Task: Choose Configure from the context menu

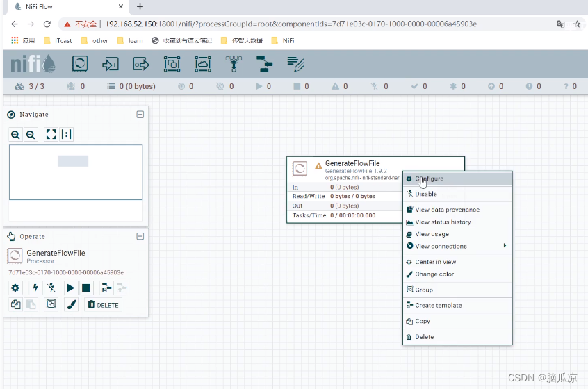Action: click(457, 179)
